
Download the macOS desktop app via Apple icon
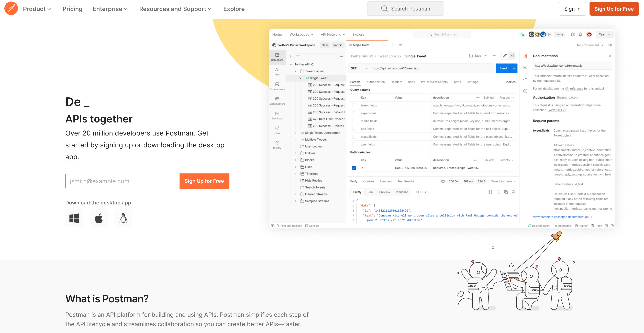[x=99, y=218]
